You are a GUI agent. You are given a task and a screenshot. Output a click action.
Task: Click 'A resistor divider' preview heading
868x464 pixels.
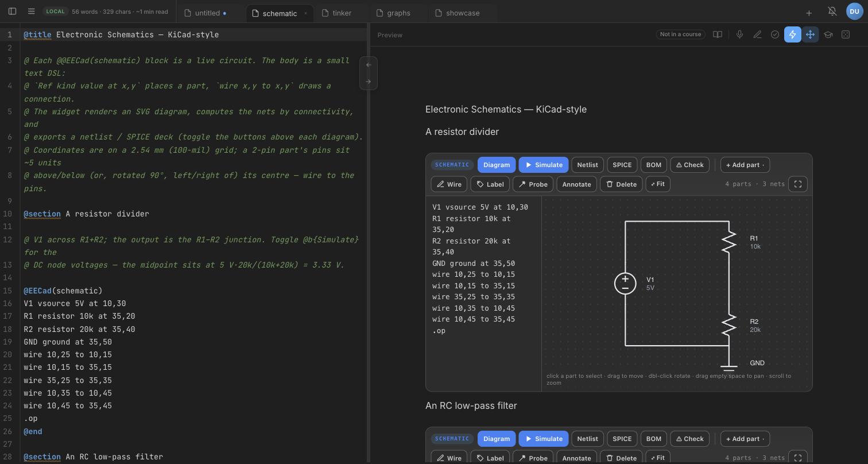[462, 132]
